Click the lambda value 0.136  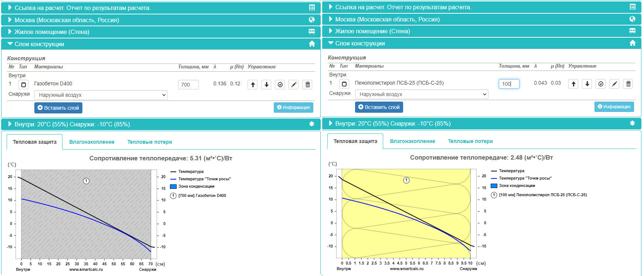coord(219,84)
